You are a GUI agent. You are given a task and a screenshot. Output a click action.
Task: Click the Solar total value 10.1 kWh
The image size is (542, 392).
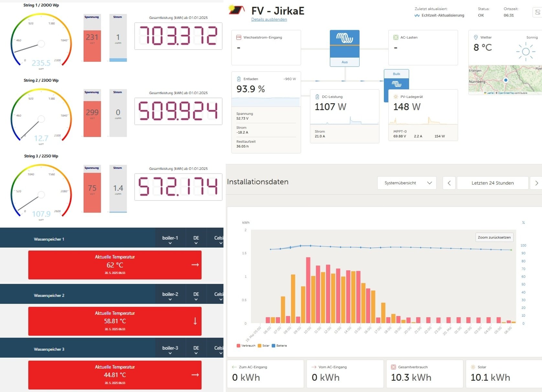pos(490,377)
